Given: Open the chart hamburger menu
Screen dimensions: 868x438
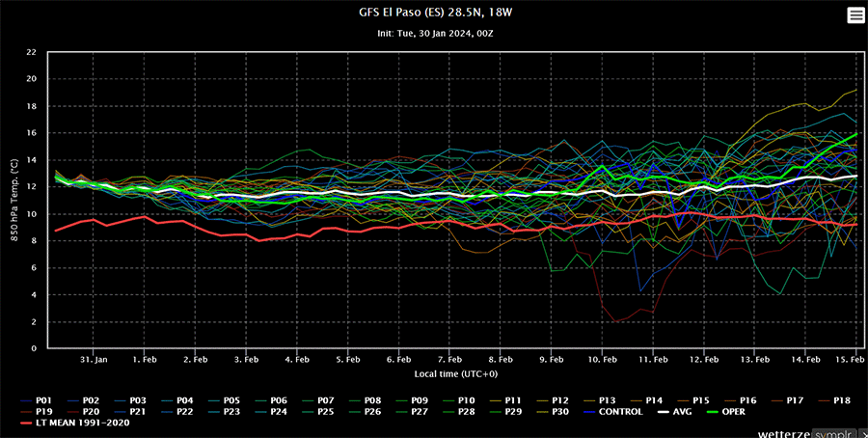Looking at the screenshot, I should pos(855,14).
